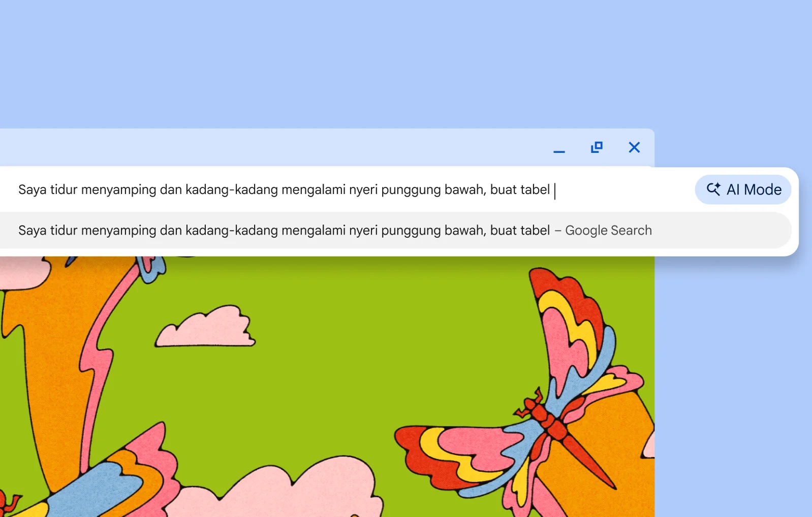Restore down the browser window
This screenshot has width=812, height=517.
[x=597, y=147]
